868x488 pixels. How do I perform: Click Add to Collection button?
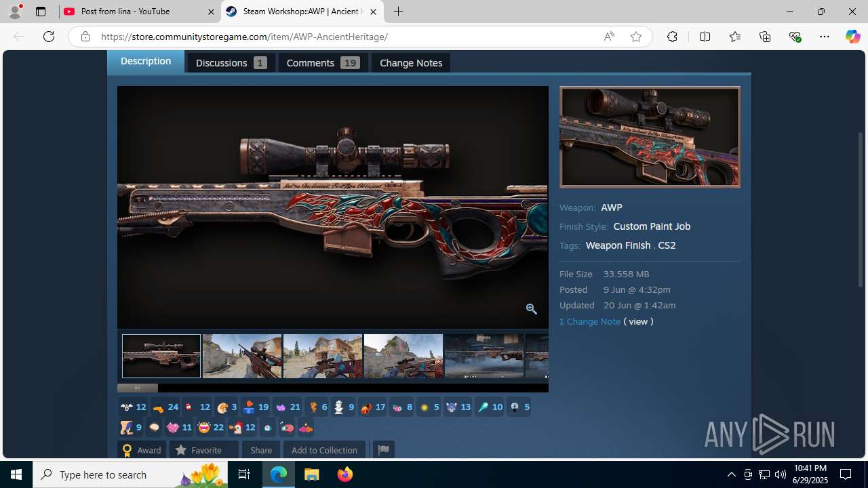pyautogui.click(x=324, y=450)
